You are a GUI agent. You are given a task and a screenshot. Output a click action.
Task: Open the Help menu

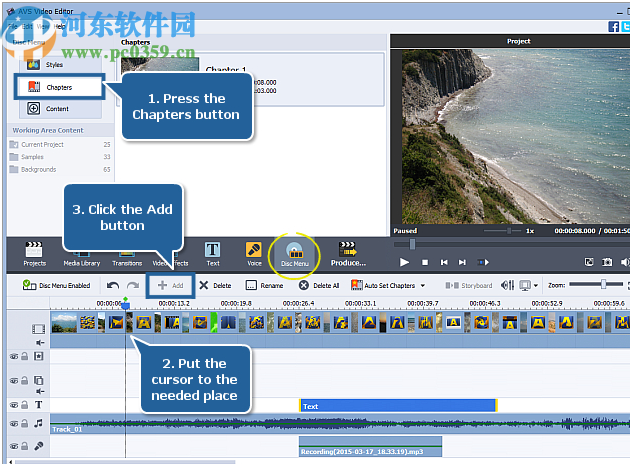click(x=59, y=26)
